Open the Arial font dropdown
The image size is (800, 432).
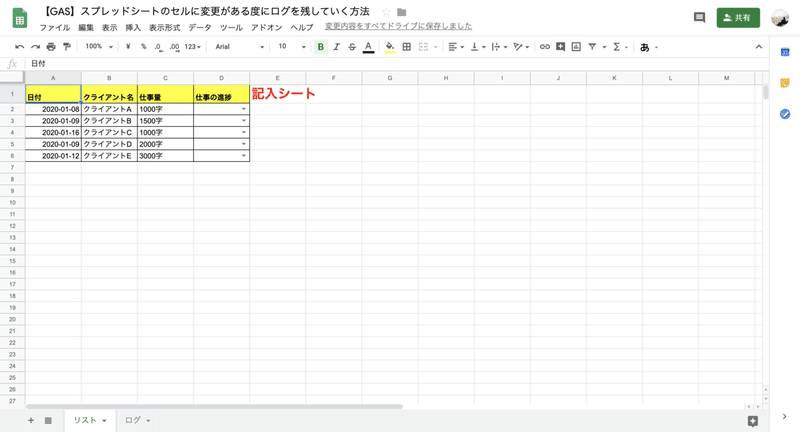tap(239, 47)
